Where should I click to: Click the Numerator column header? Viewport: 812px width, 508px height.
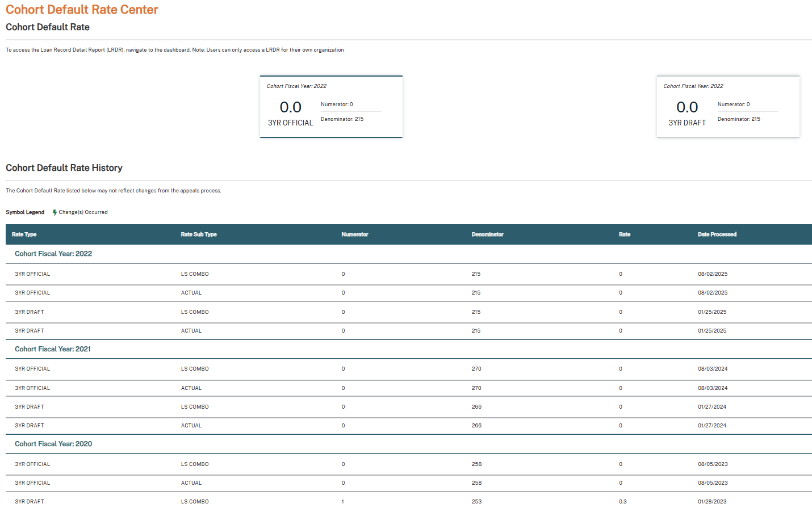pos(354,234)
